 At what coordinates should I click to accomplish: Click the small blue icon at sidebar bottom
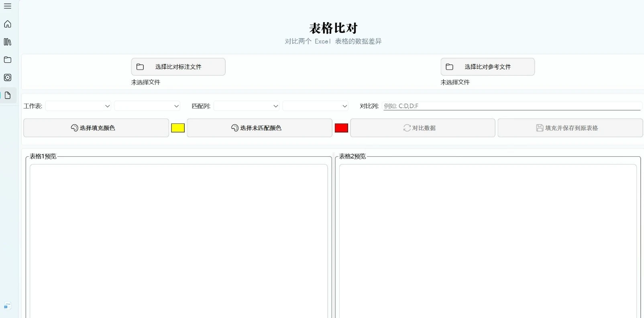coord(7,306)
